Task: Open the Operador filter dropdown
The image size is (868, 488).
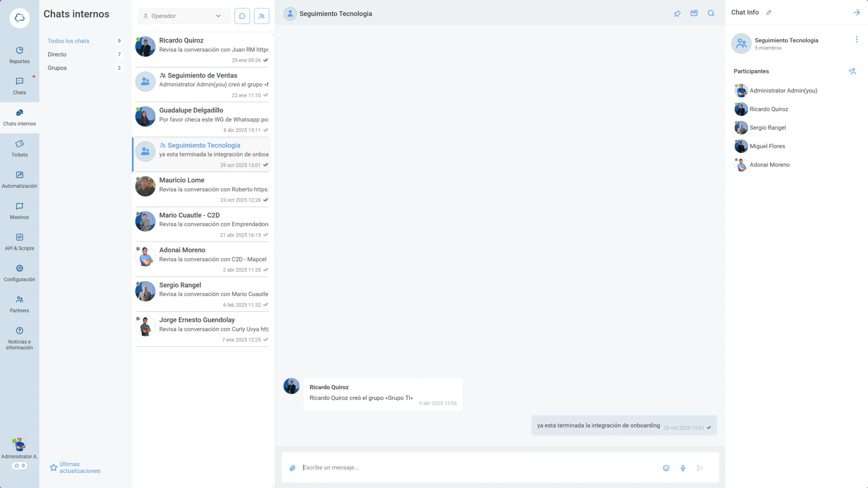Action: [x=183, y=16]
